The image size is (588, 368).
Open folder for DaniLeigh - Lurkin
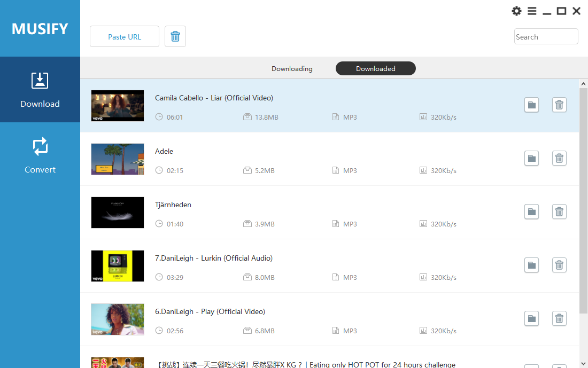click(x=531, y=265)
